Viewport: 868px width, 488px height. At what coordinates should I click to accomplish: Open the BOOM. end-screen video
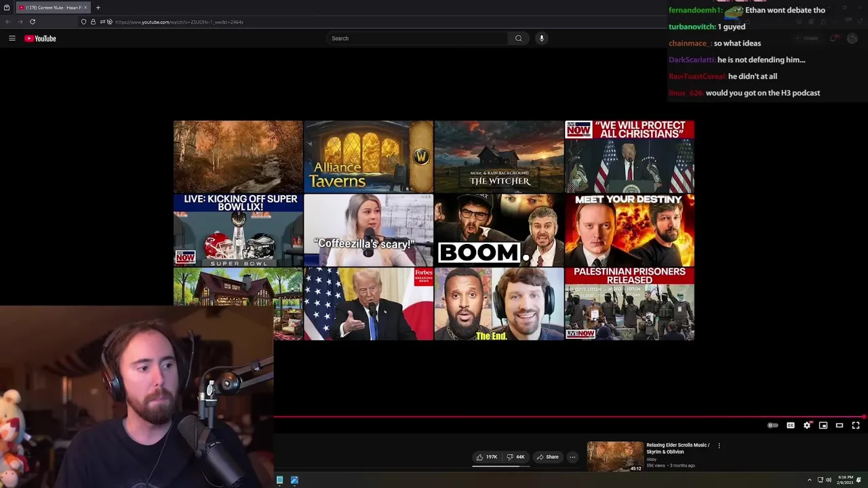point(499,230)
